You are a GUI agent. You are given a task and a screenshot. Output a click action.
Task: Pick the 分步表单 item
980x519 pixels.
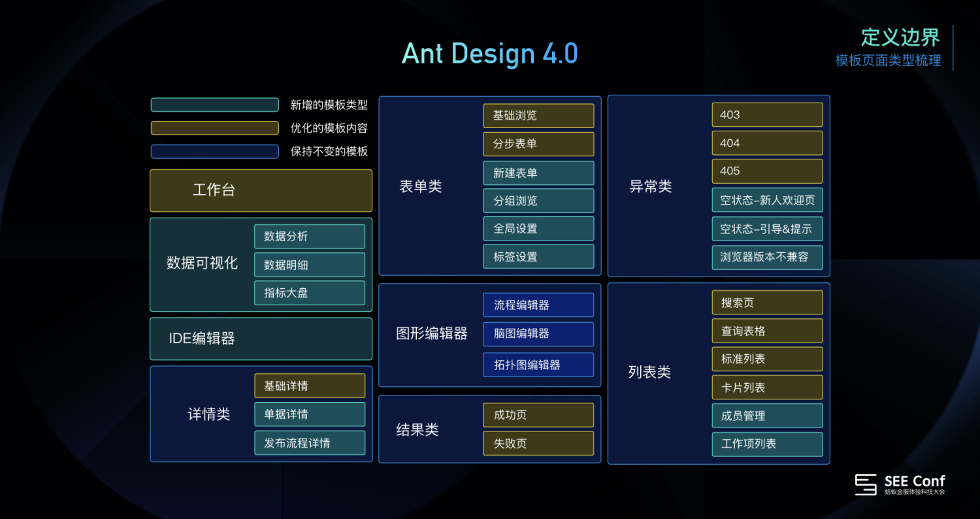click(538, 144)
